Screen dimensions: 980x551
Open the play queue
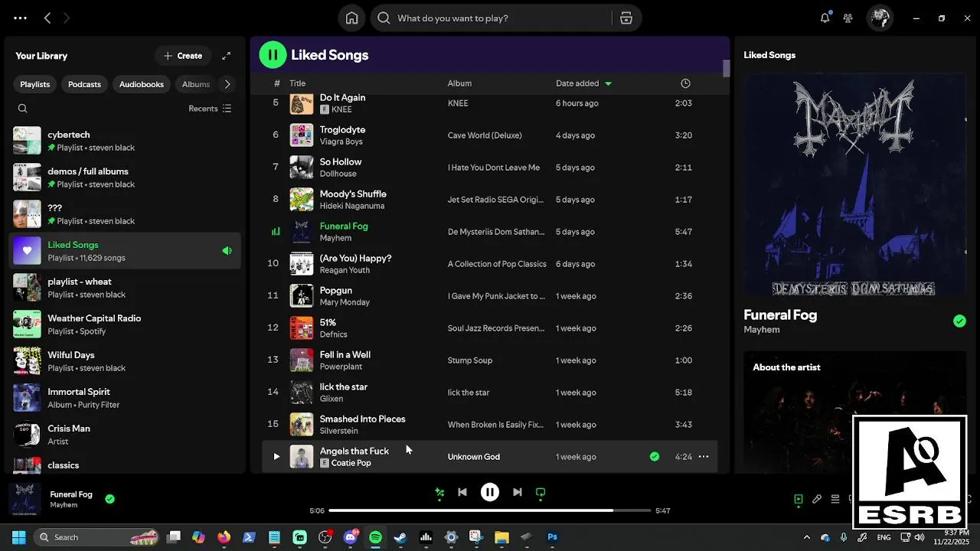(835, 499)
